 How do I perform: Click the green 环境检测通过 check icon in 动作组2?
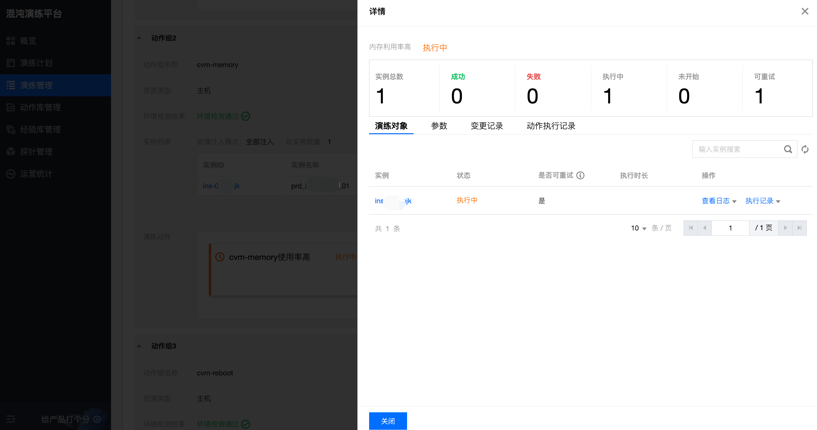pos(246,116)
